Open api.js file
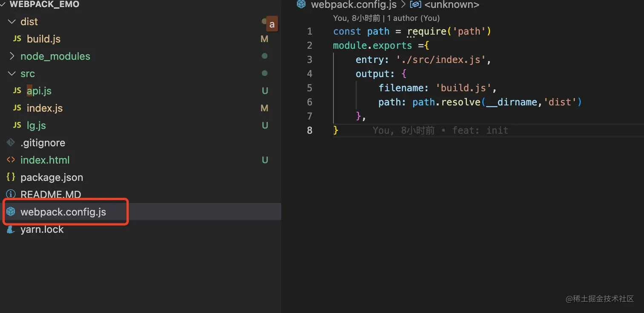The image size is (644, 313). (39, 91)
